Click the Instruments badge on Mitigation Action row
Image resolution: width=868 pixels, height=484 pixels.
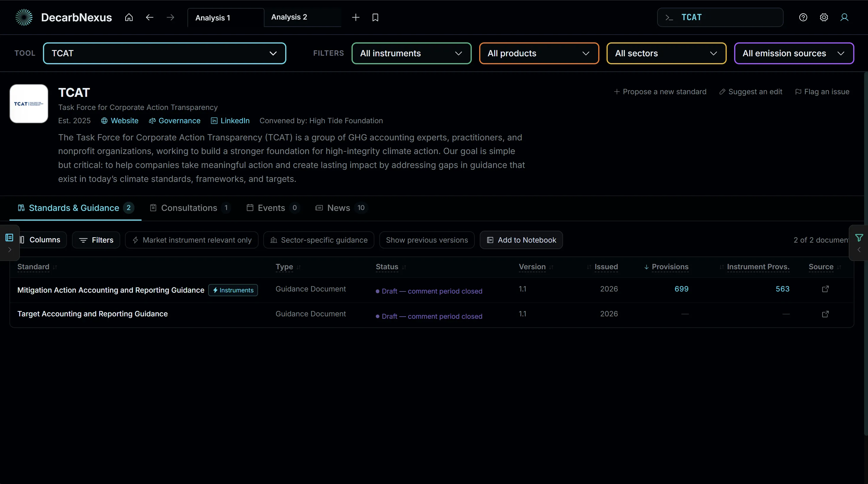pyautogui.click(x=233, y=290)
